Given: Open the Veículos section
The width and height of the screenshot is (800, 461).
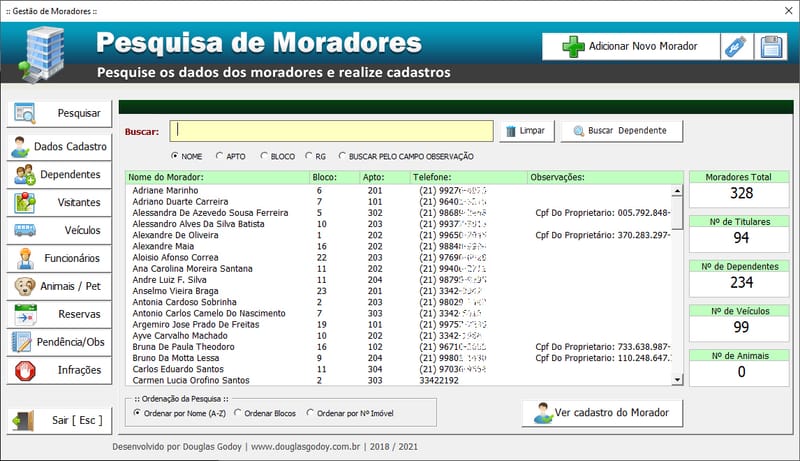Looking at the screenshot, I should pyautogui.click(x=59, y=230).
